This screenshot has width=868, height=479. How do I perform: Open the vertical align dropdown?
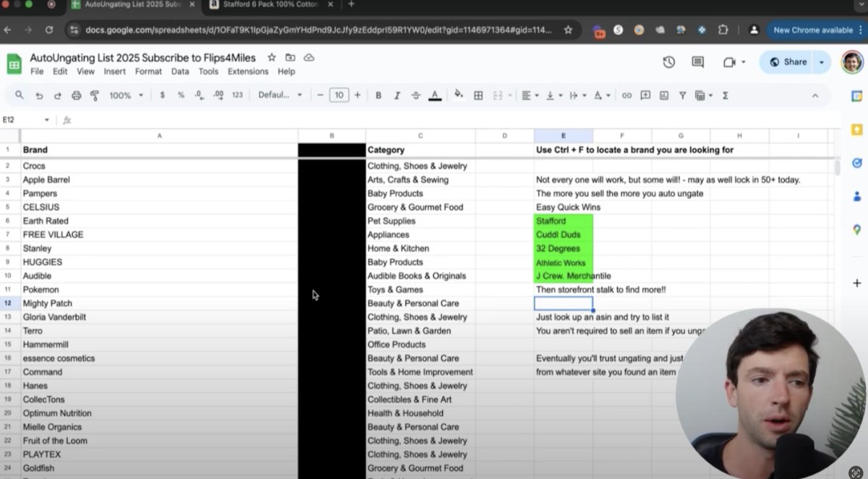553,95
